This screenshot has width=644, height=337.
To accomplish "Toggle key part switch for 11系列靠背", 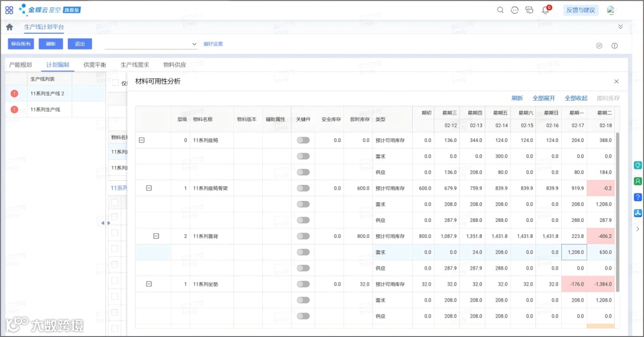I will (x=303, y=236).
